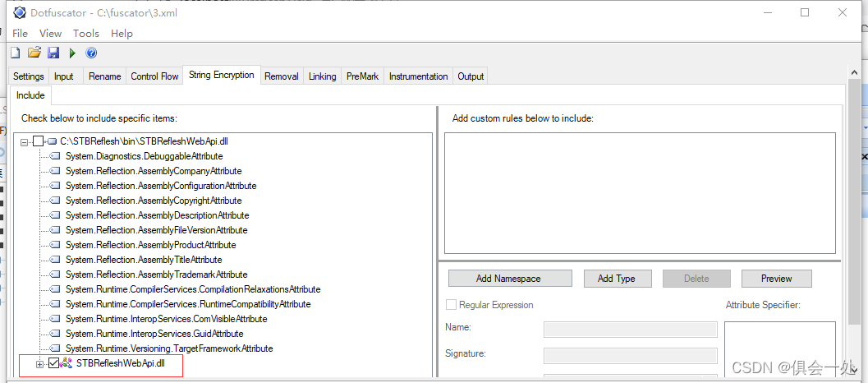Viewport: 868px width, 383px height.
Task: Switch to the Removal tab
Action: (281, 76)
